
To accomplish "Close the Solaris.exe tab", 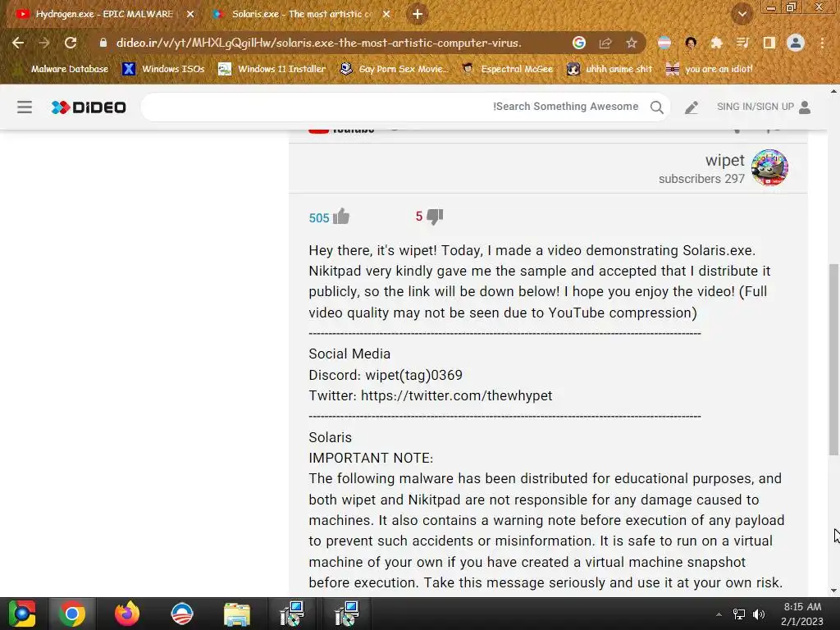I will click(386, 15).
